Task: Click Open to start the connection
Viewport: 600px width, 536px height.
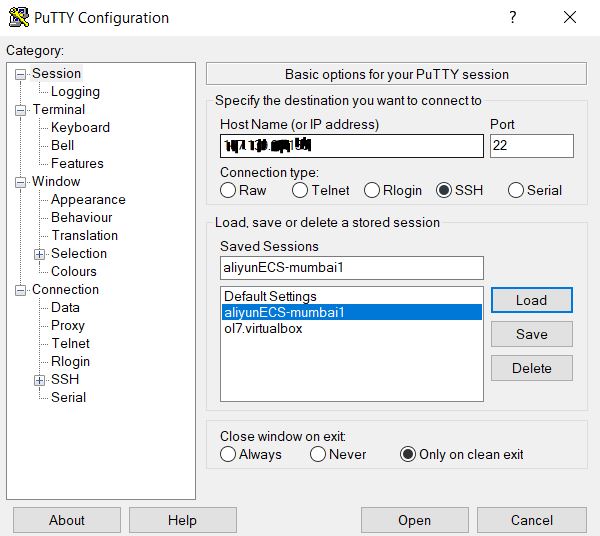Action: [415, 520]
